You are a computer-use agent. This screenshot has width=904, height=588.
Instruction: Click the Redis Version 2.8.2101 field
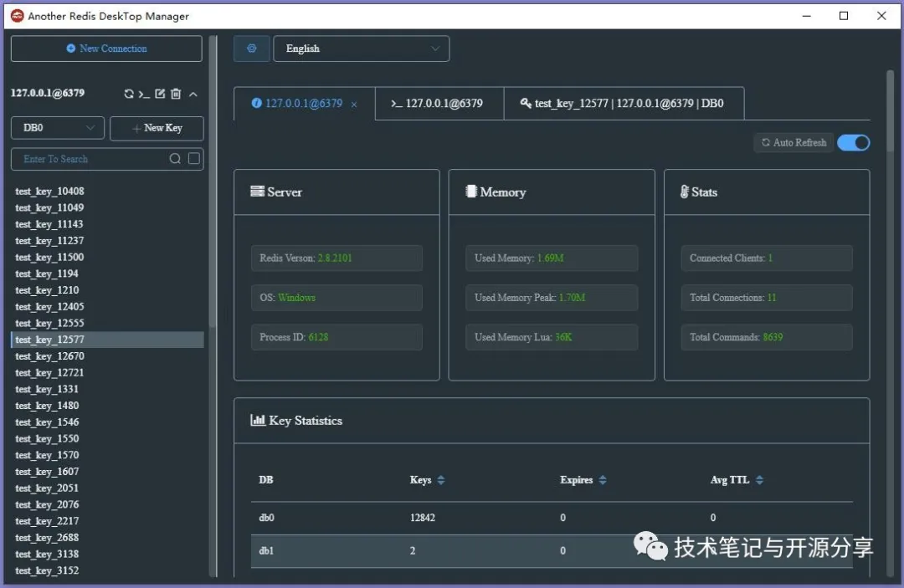336,258
